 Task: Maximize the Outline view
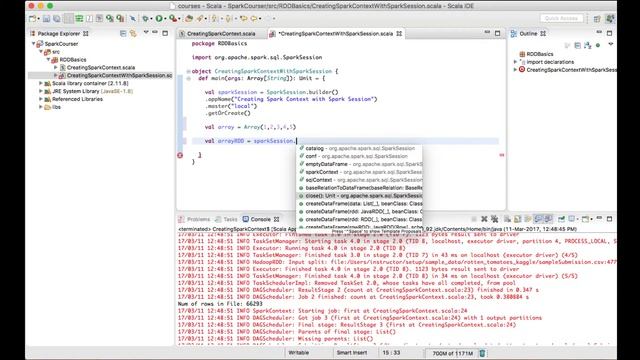click(609, 33)
